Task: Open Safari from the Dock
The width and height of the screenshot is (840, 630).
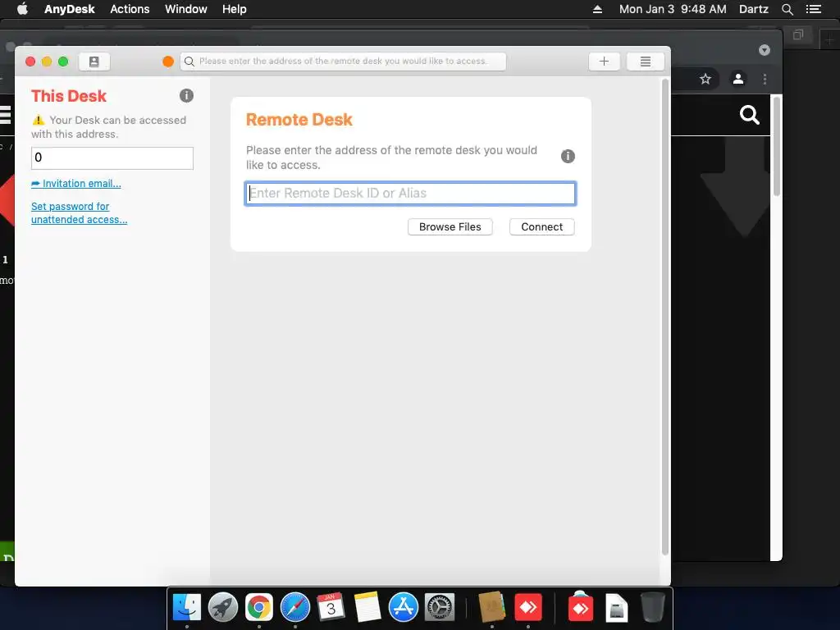Action: (295, 608)
